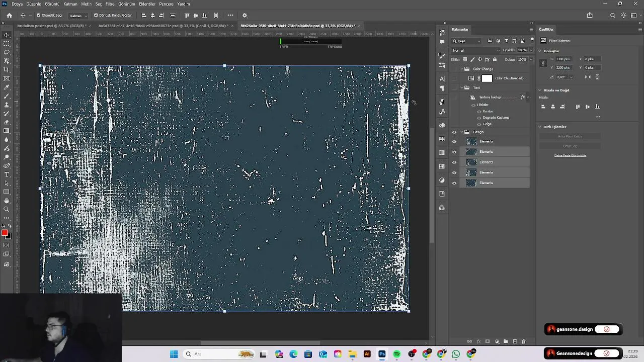Screen dimensions: 644x362
Task: Open the search icon at top right
Action: click(x=613, y=16)
